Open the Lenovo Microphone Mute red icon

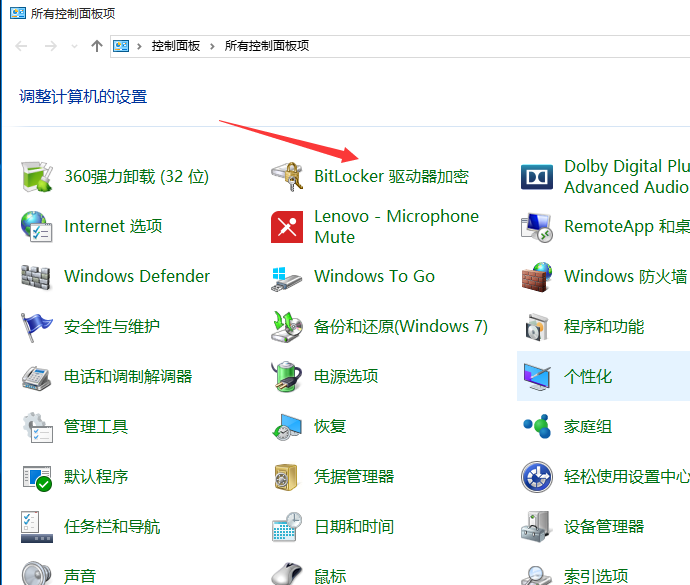(287, 227)
